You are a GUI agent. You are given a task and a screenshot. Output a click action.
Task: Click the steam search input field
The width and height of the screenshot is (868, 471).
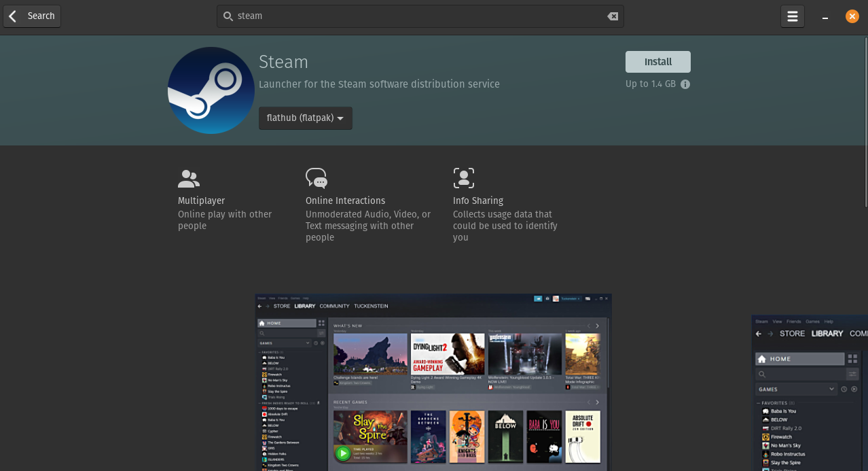click(420, 16)
